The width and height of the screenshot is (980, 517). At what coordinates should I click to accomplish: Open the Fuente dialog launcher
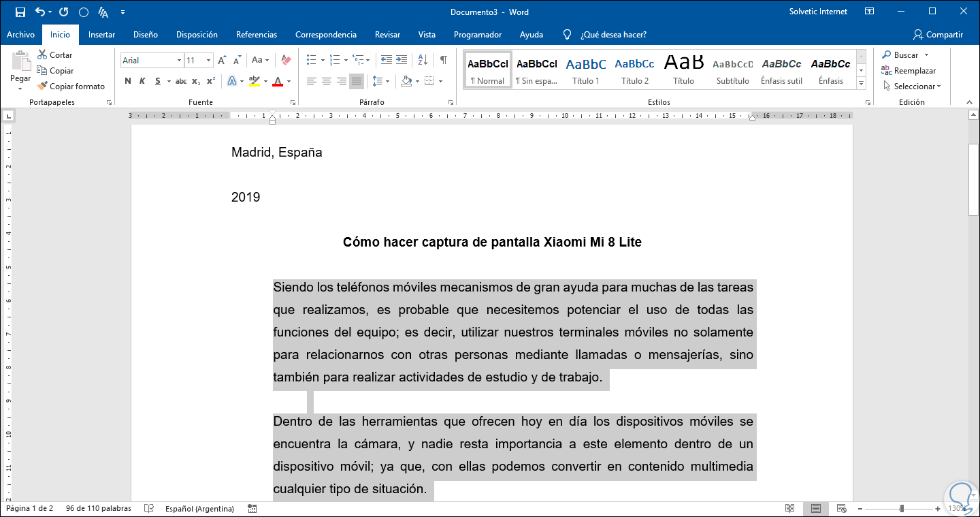293,102
